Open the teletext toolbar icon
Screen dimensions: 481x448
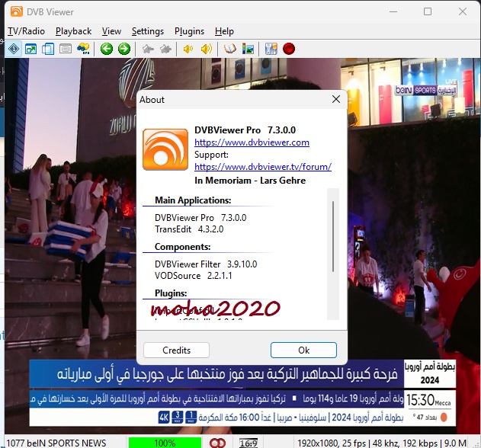[66, 49]
